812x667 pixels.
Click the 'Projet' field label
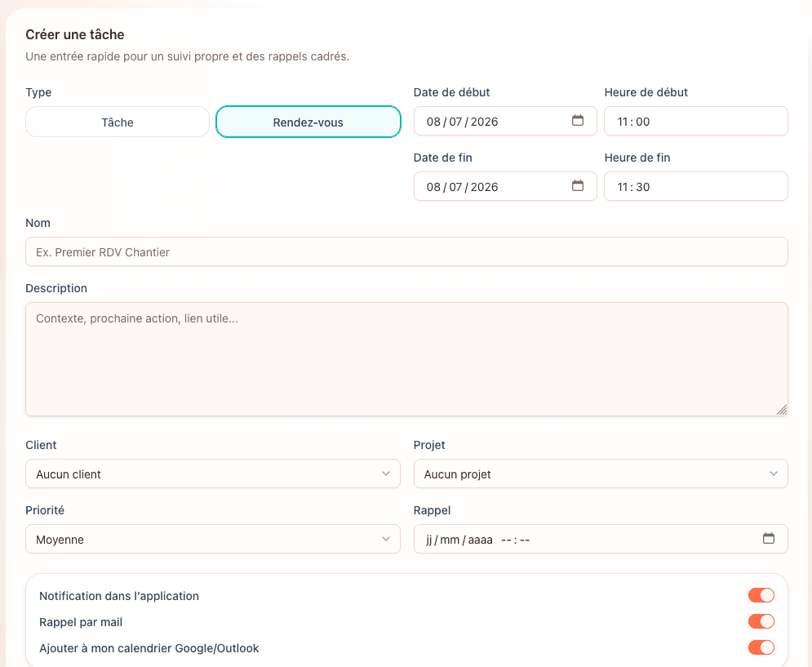[429, 445]
